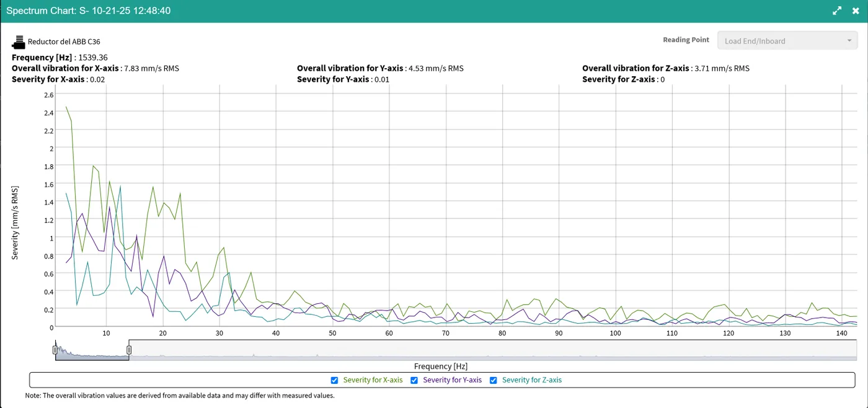The height and width of the screenshot is (408, 868).
Task: Open the Reading Point dropdown
Action: (787, 41)
